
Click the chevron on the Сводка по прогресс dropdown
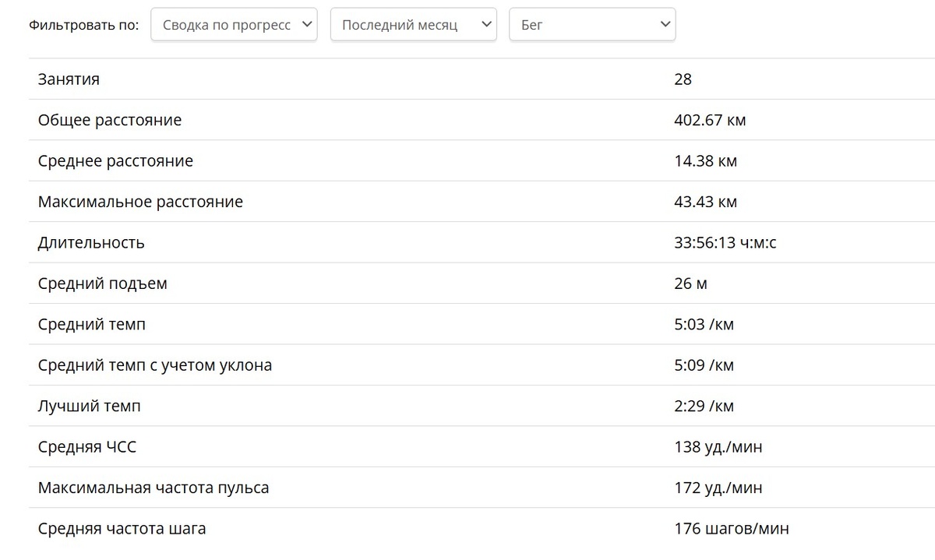coord(307,24)
